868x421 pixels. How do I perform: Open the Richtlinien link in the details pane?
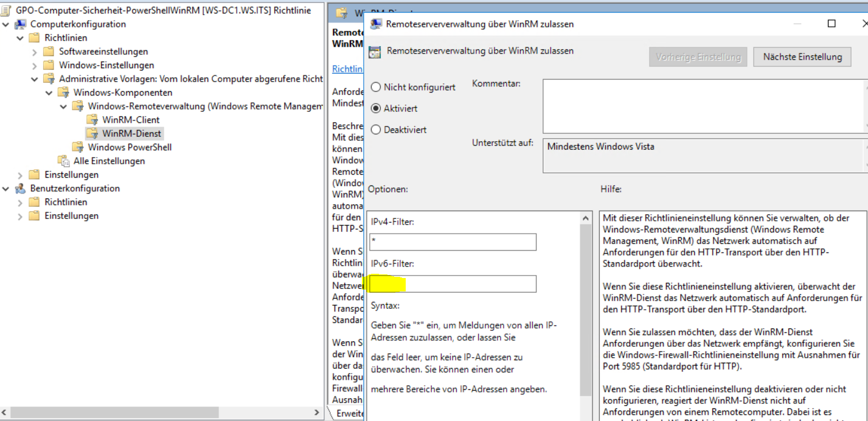(x=347, y=69)
